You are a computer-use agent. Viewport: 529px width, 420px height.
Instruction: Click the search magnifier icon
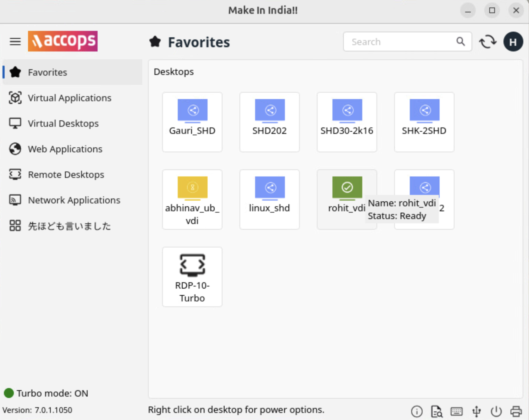pos(461,42)
